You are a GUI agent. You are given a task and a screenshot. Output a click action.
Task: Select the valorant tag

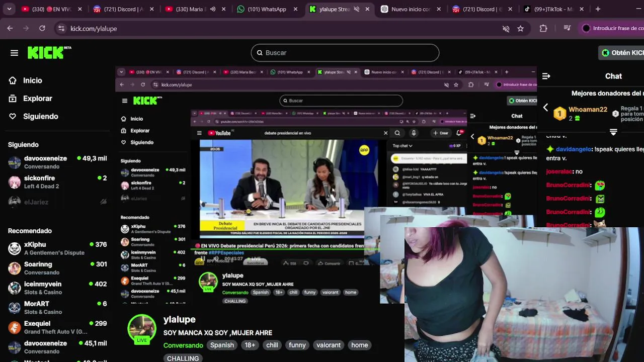[x=329, y=345]
